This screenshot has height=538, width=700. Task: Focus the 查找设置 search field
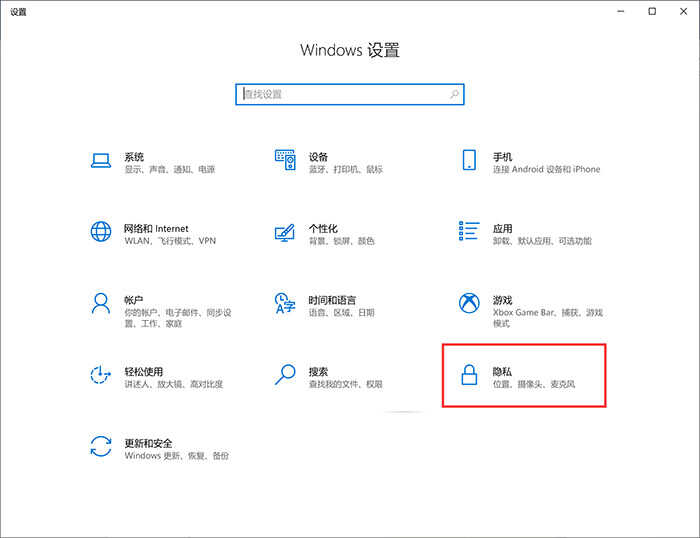pos(350,94)
